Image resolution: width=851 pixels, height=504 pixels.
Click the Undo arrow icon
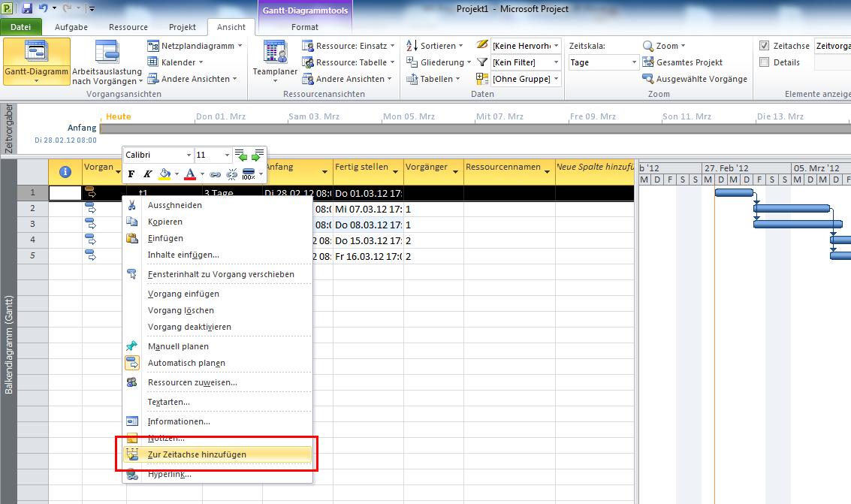pos(44,8)
